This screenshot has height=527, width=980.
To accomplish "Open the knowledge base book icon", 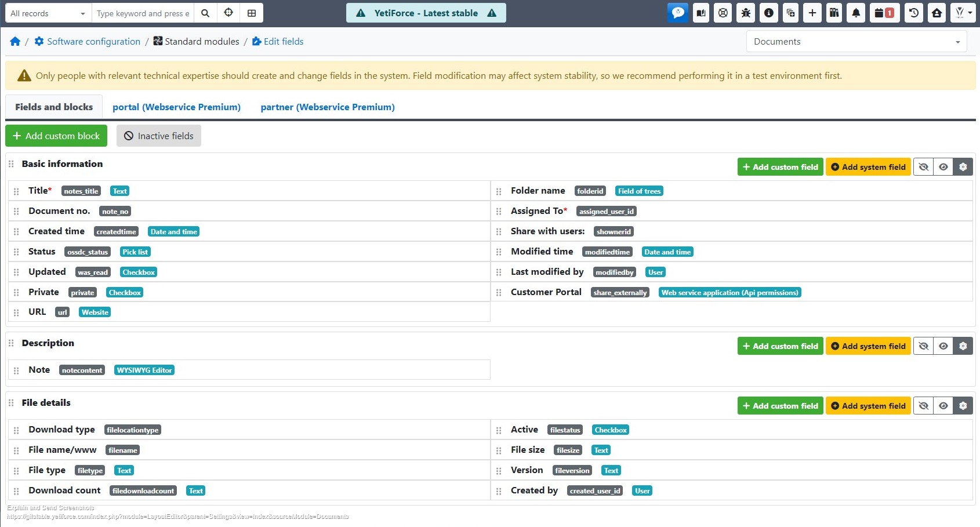I will pos(700,12).
